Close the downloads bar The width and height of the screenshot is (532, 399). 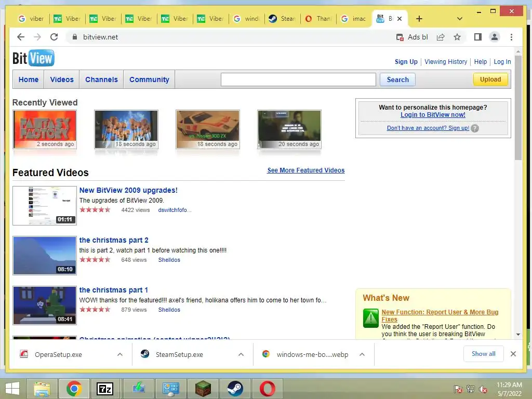pyautogui.click(x=513, y=354)
